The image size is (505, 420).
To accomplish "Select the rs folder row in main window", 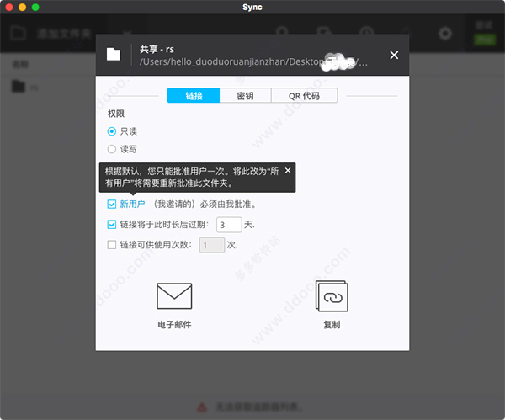I will [x=48, y=87].
